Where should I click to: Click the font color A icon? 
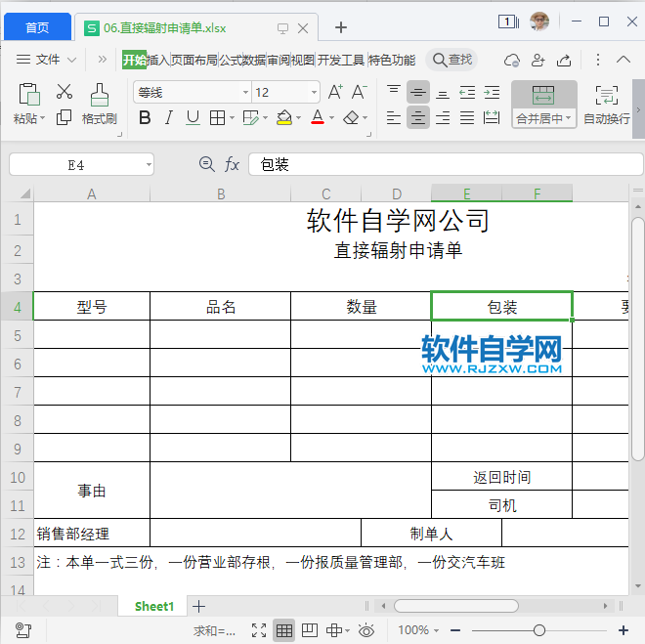pyautogui.click(x=318, y=117)
